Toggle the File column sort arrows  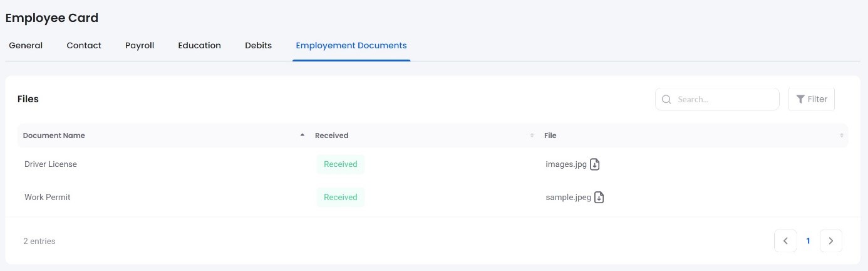[x=841, y=135]
